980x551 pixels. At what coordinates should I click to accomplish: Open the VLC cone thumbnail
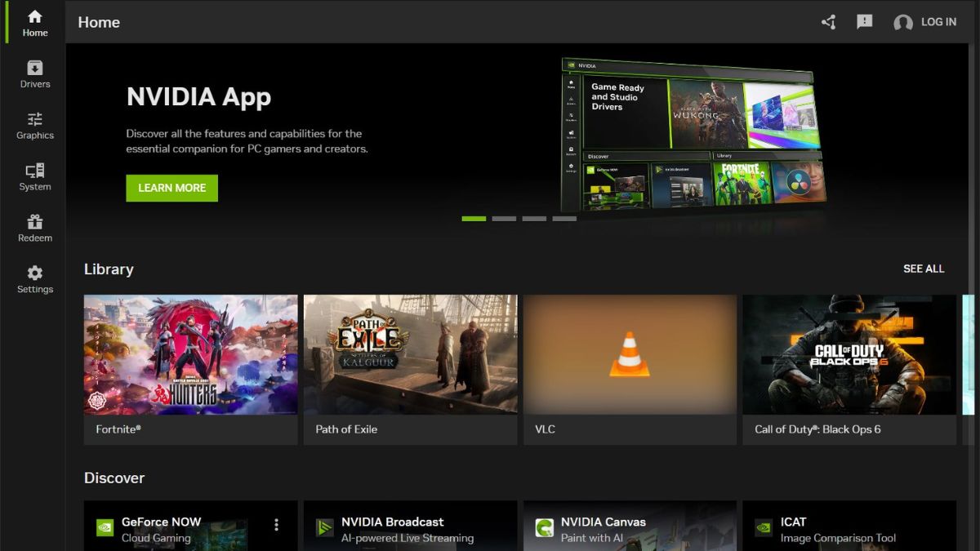tap(630, 355)
